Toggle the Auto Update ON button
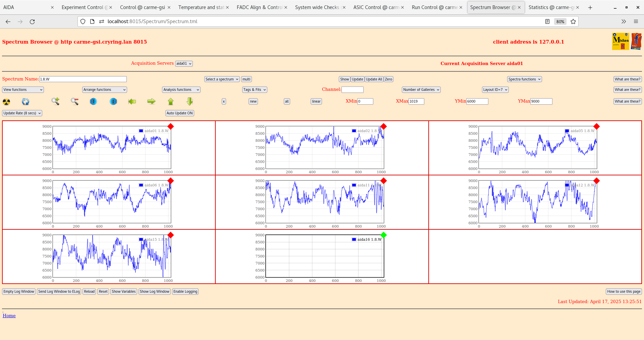This screenshot has width=644, height=340. click(179, 113)
